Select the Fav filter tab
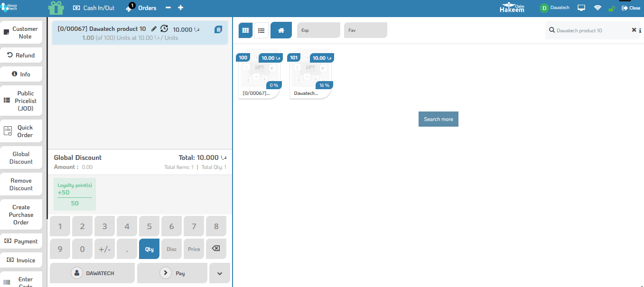 (x=365, y=30)
